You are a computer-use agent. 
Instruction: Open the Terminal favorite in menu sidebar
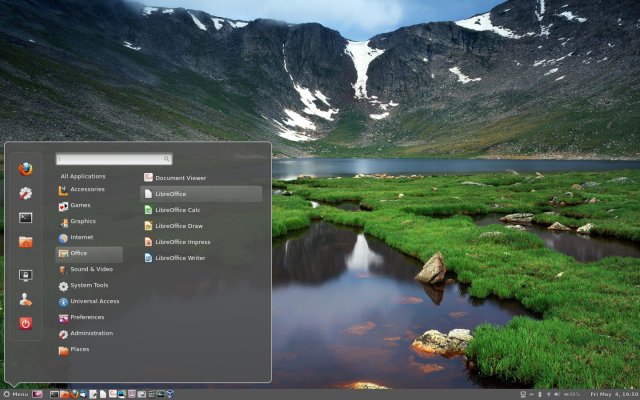click(x=26, y=217)
